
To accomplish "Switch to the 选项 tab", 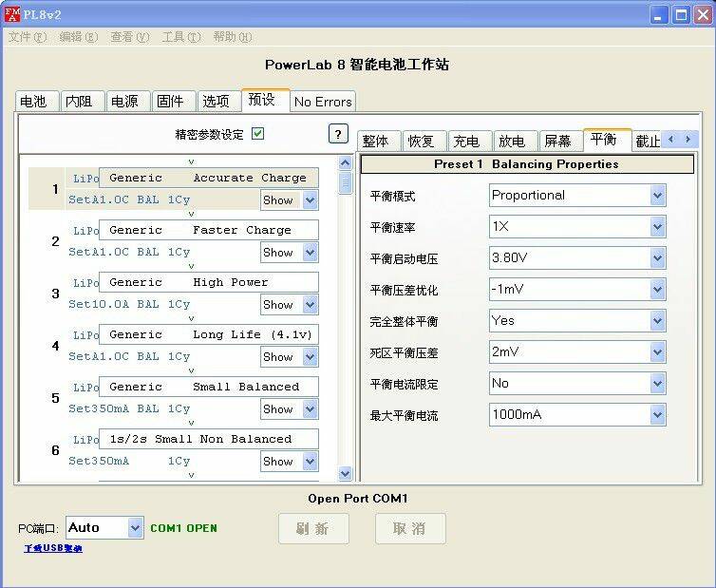I will (219, 101).
